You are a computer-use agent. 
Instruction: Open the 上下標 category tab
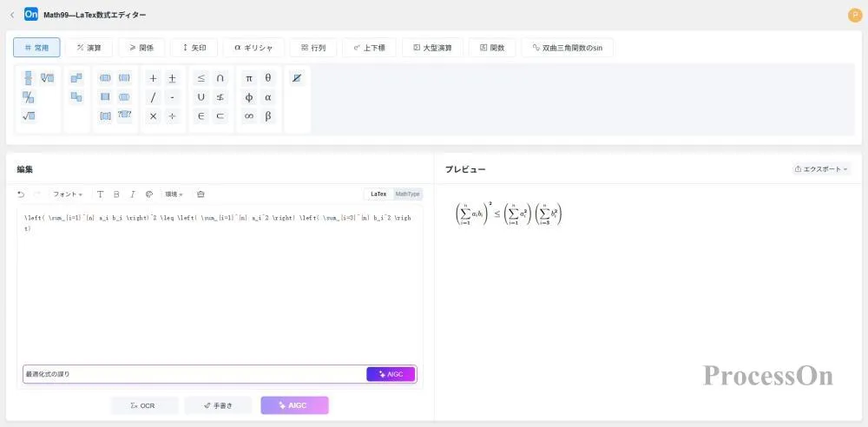coord(369,48)
